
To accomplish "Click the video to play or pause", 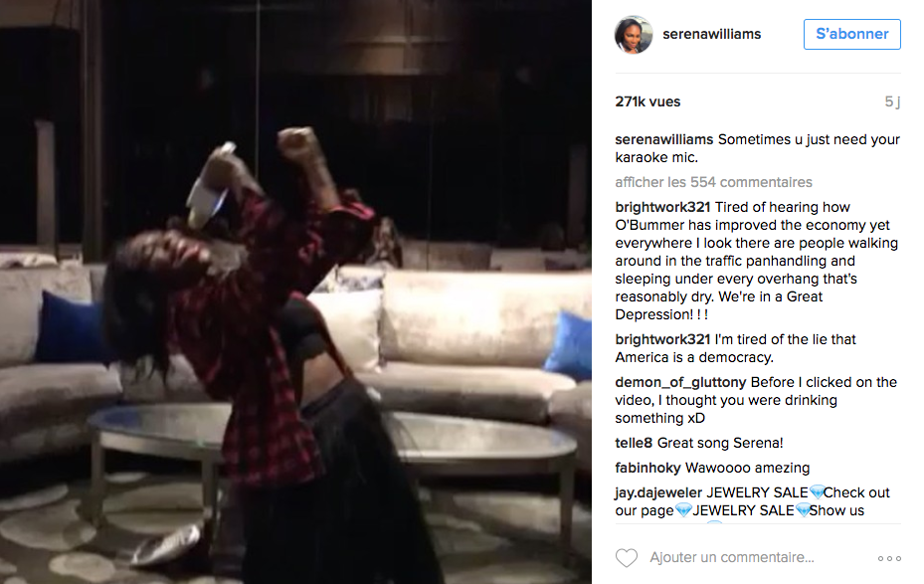I will (x=295, y=292).
